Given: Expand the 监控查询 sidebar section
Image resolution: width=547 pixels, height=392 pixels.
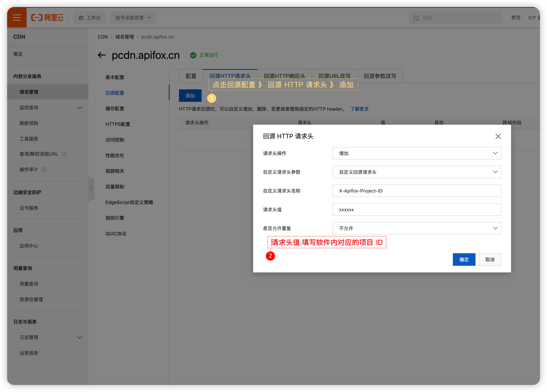Looking at the screenshot, I should click(80, 108).
